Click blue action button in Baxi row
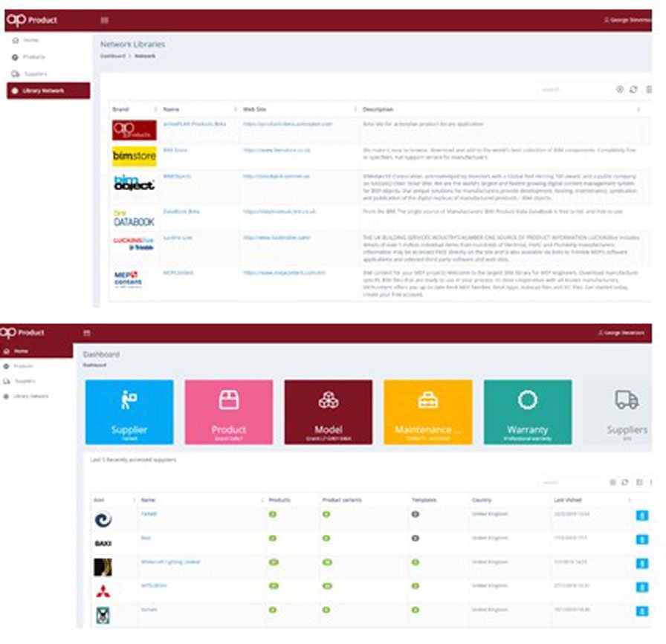This screenshot has width=666, height=644. click(x=642, y=539)
